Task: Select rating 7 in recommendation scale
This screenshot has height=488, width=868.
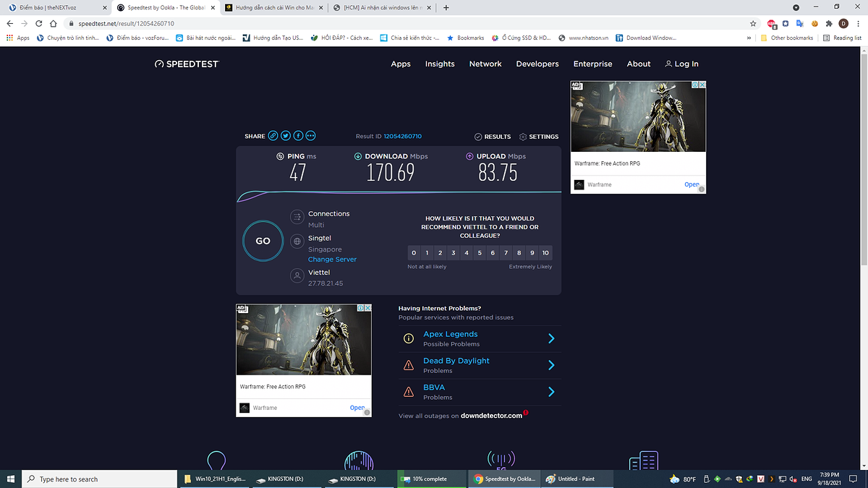Action: pos(506,252)
